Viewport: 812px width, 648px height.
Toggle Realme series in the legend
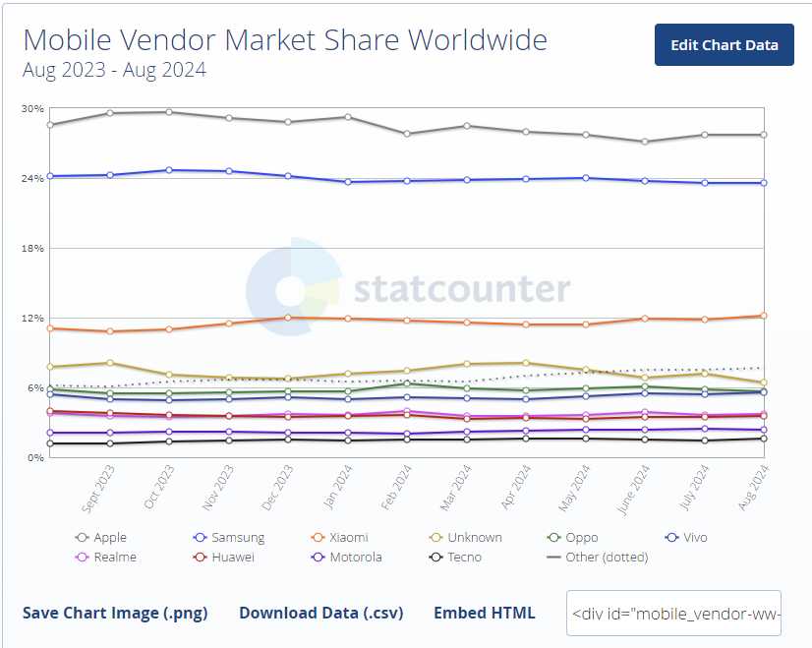click(106, 558)
